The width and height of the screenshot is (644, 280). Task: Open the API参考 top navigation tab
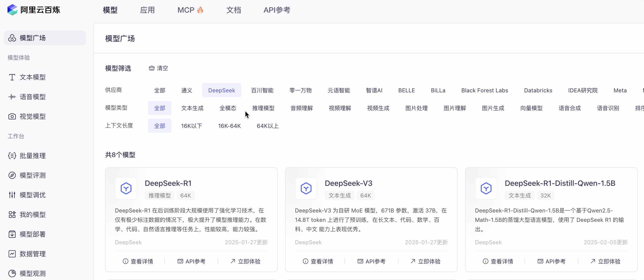(276, 10)
